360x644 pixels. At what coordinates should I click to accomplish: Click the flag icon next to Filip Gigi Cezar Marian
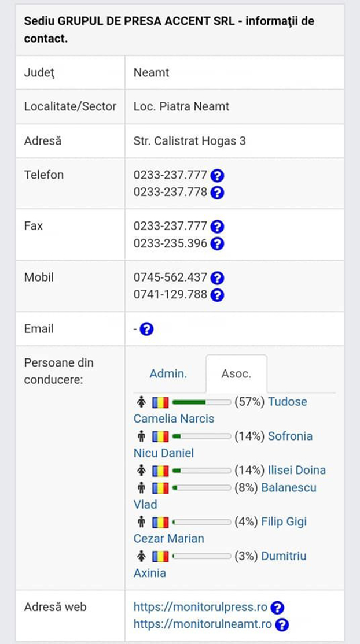[x=160, y=521]
